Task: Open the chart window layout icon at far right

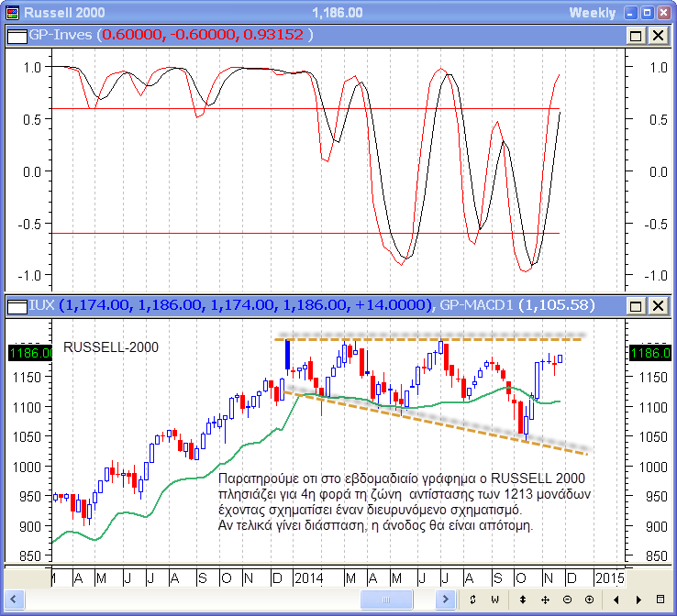Action: [x=660, y=599]
